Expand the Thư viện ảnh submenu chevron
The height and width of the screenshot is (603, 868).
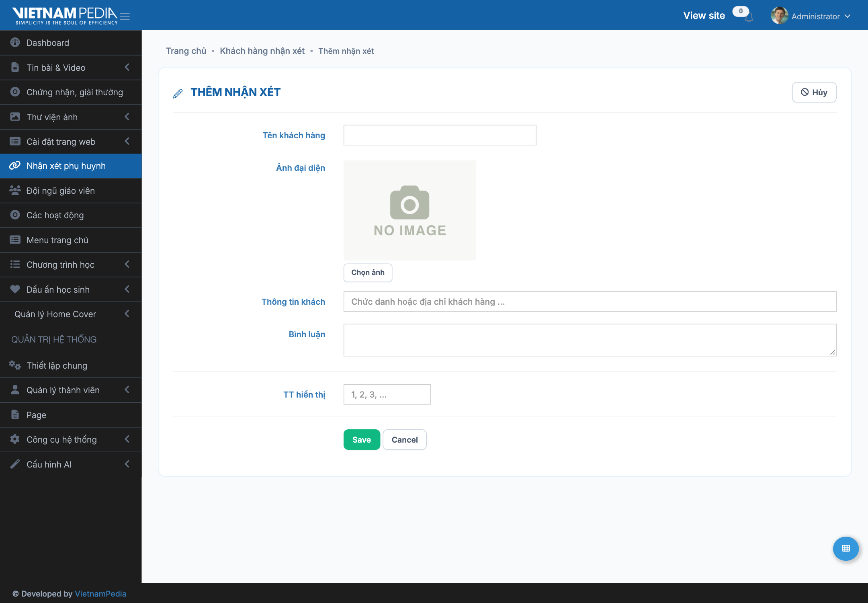pyautogui.click(x=127, y=117)
